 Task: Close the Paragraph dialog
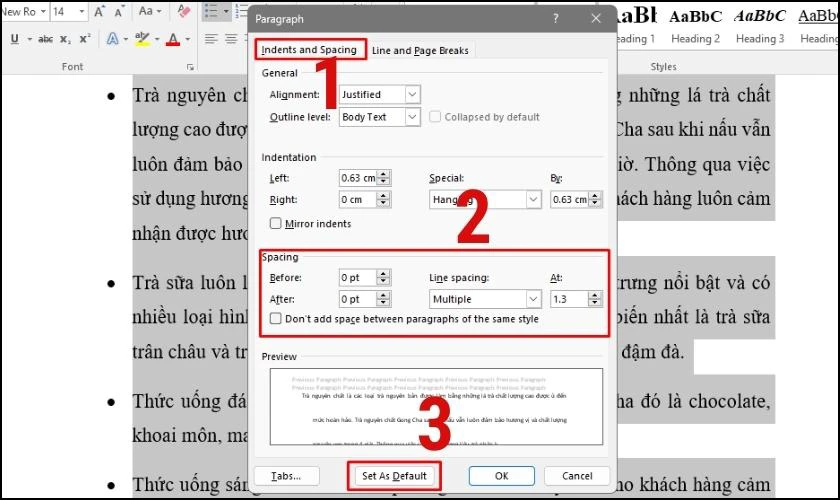coord(596,19)
